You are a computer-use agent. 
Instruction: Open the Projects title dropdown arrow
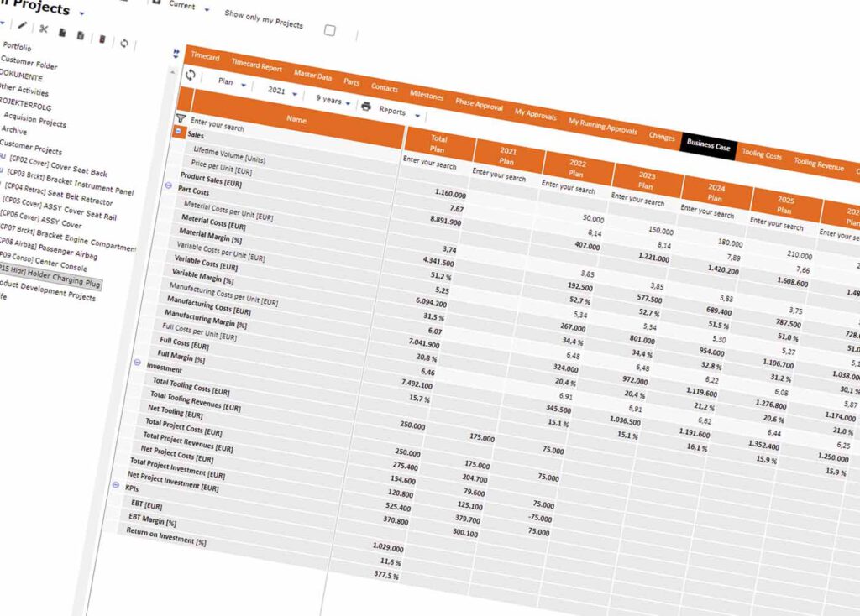[81, 13]
